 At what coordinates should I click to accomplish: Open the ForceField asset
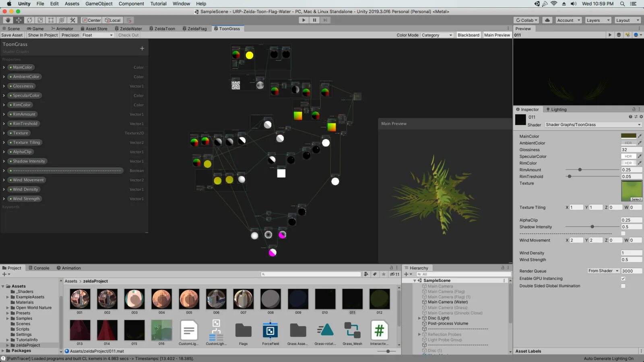pos(270,333)
